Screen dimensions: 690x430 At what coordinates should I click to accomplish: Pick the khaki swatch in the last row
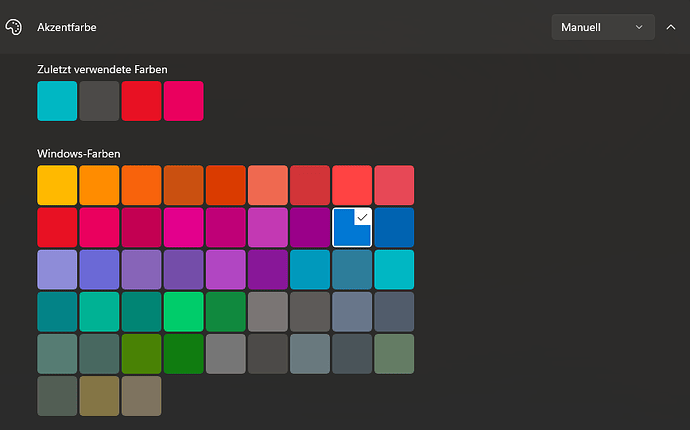tap(99, 396)
